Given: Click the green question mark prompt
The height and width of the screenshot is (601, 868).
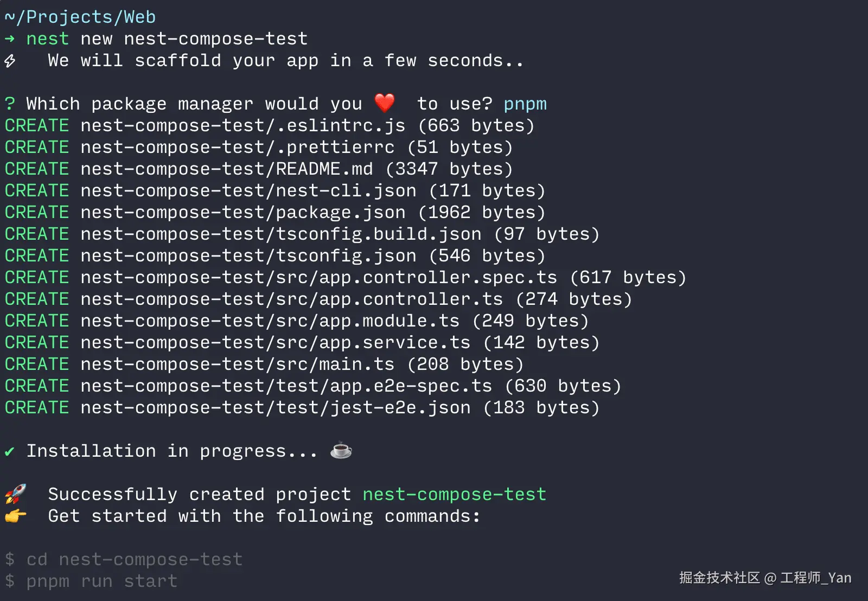Looking at the screenshot, I should click(10, 104).
